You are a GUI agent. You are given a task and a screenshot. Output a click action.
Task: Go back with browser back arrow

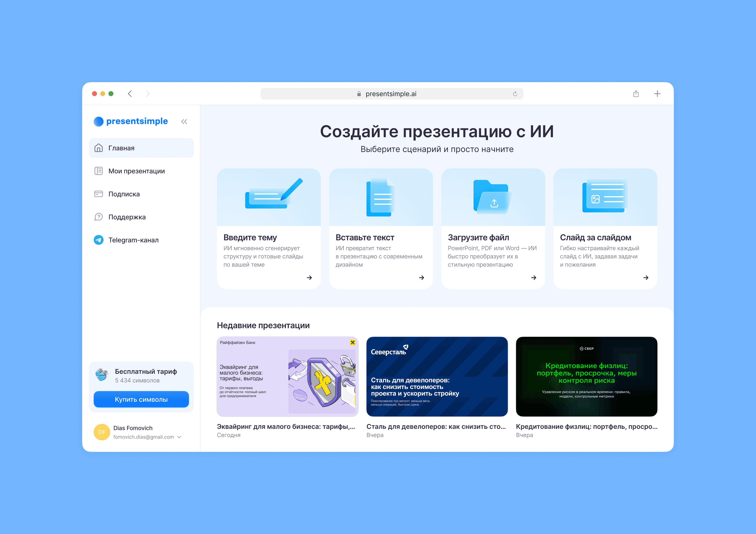[x=130, y=94]
